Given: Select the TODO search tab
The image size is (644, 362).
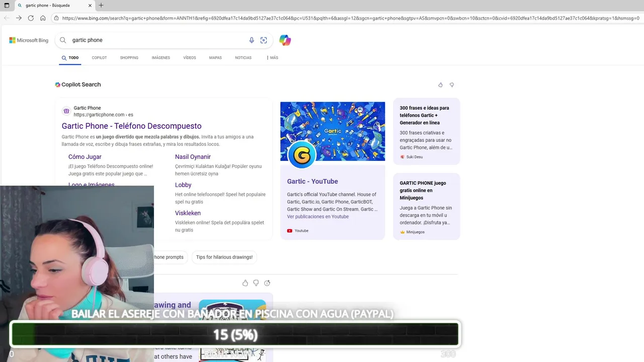Looking at the screenshot, I should click(x=70, y=58).
